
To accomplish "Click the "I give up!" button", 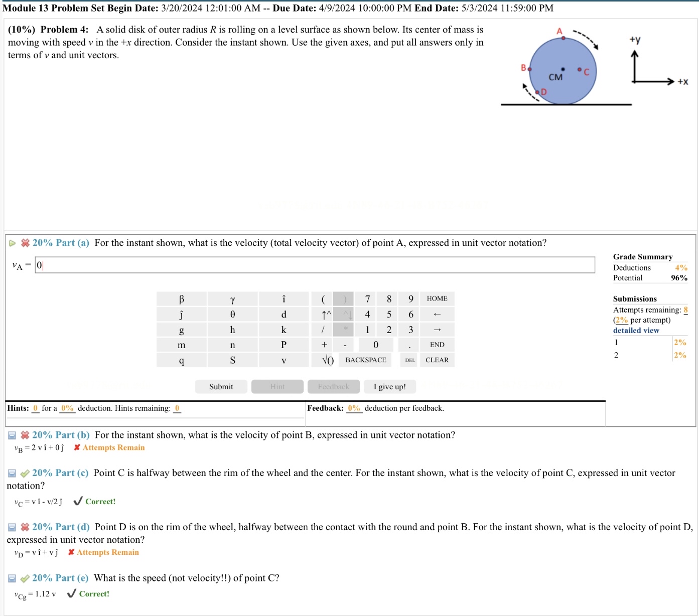I will tap(389, 386).
